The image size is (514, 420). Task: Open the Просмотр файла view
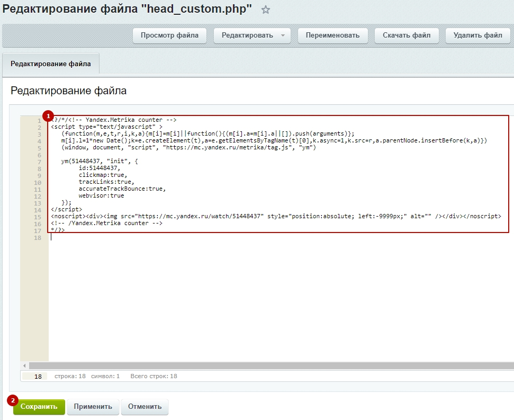coord(169,35)
